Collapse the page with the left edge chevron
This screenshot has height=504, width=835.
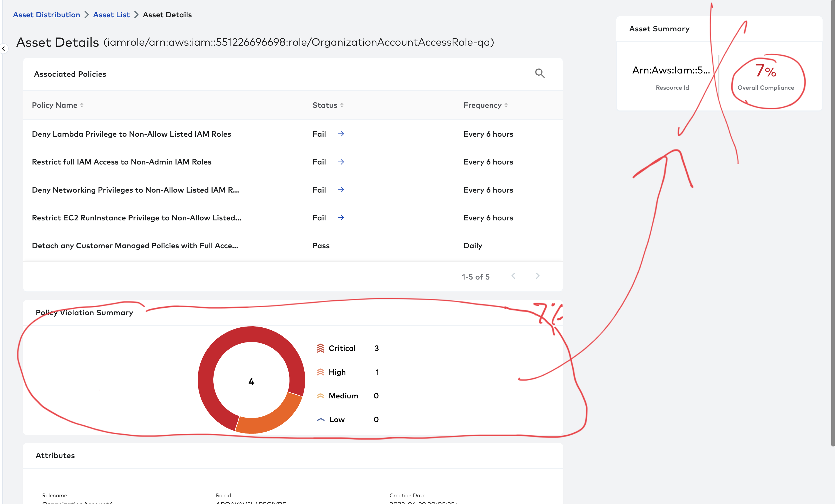[4, 48]
